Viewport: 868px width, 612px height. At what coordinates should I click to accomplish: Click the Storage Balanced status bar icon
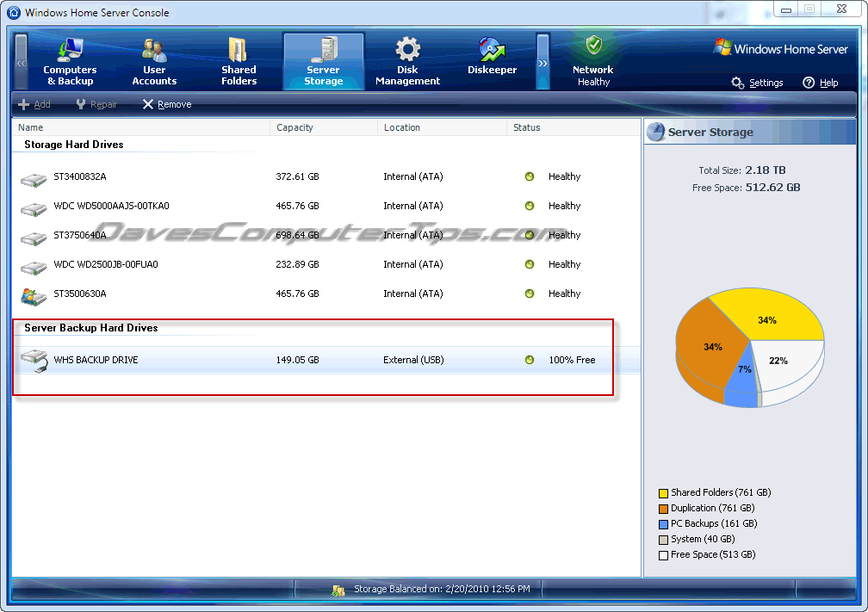point(338,590)
